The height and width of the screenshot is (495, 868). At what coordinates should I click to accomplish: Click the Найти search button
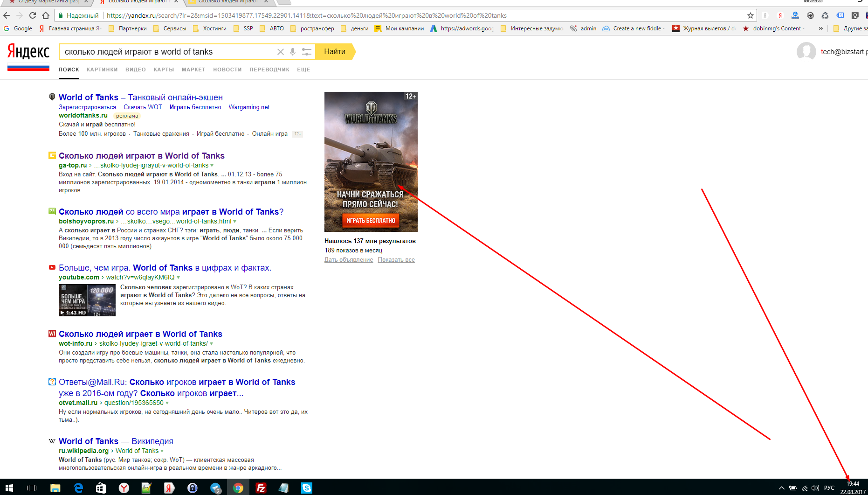[335, 52]
